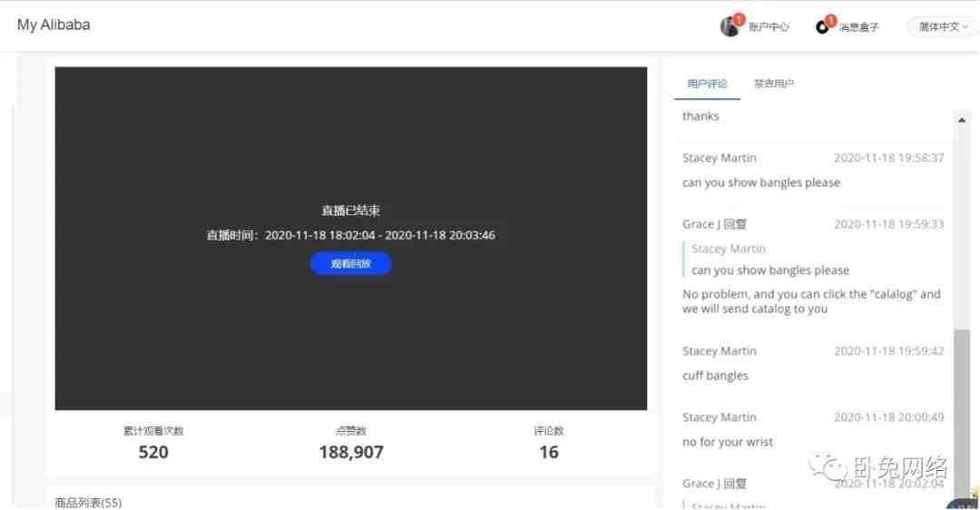980x510 pixels.
Task: Select the 累计观看次数 label
Action: 153,431
